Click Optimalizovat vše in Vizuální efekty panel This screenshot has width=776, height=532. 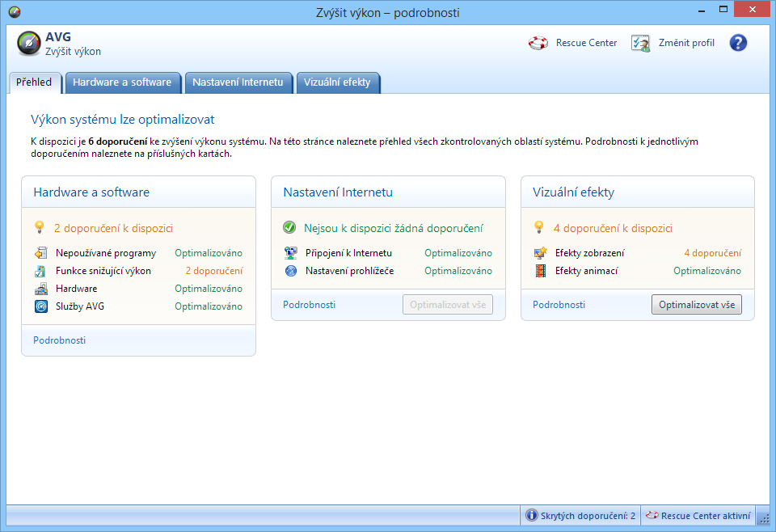697,305
